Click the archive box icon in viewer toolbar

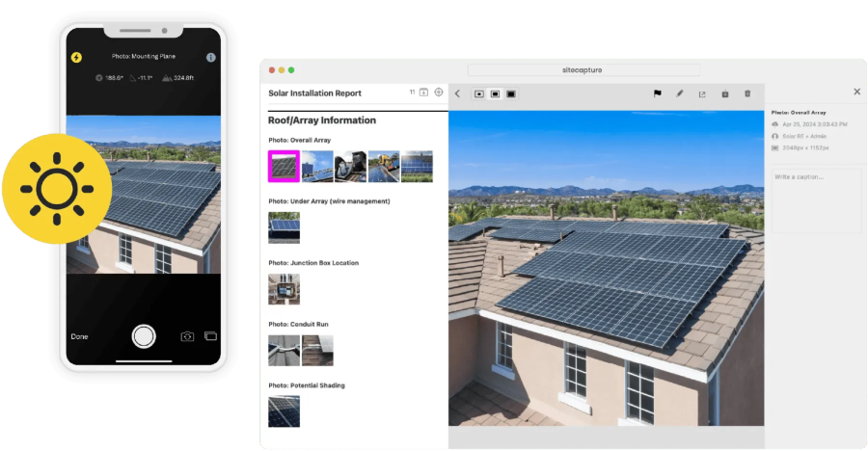pos(724,94)
